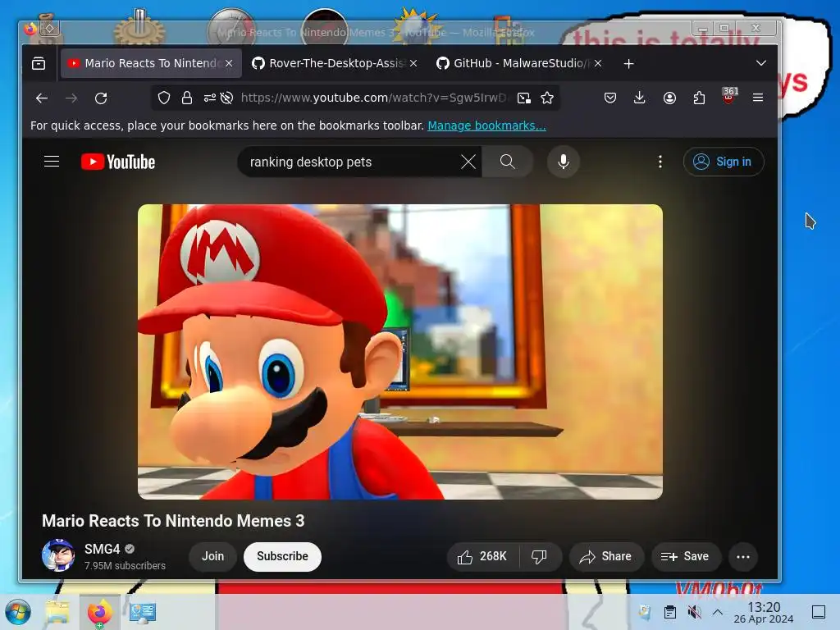Go to YouTube home via logo
Image resolution: width=840 pixels, height=630 pixels.
pyautogui.click(x=118, y=162)
